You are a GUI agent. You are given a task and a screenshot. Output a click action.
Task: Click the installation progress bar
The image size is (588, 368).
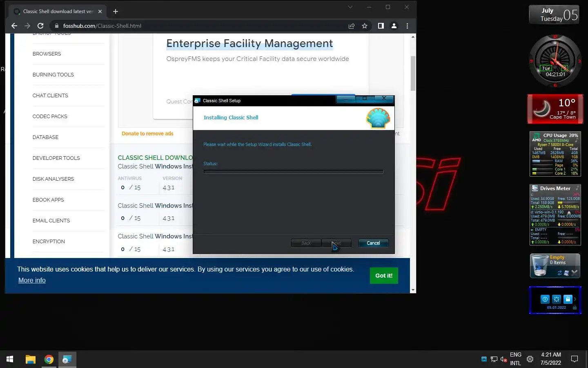pyautogui.click(x=293, y=172)
